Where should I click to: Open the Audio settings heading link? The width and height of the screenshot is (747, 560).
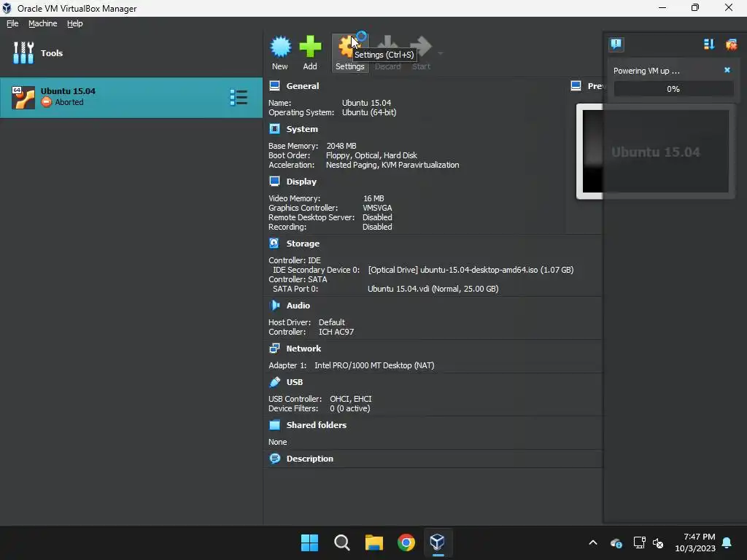point(298,306)
